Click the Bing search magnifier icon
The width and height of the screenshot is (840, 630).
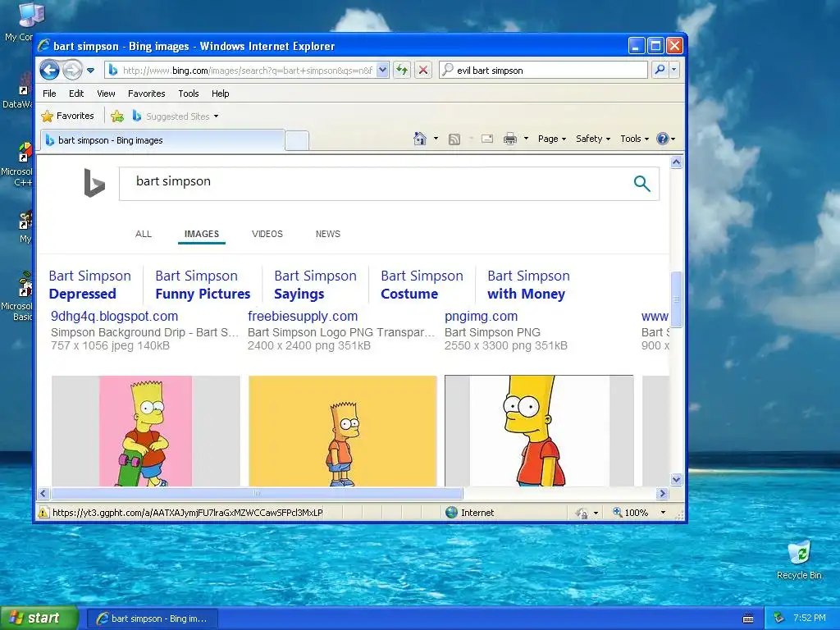click(641, 183)
